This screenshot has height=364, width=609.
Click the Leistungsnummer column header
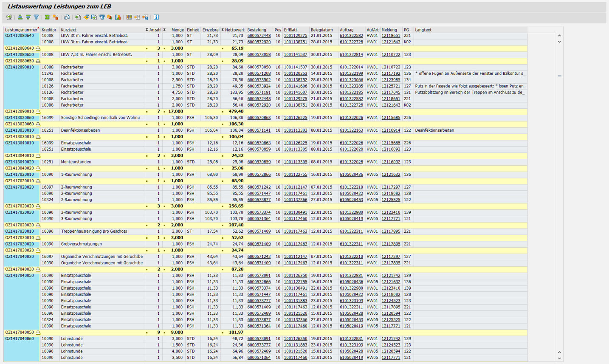coord(21,30)
